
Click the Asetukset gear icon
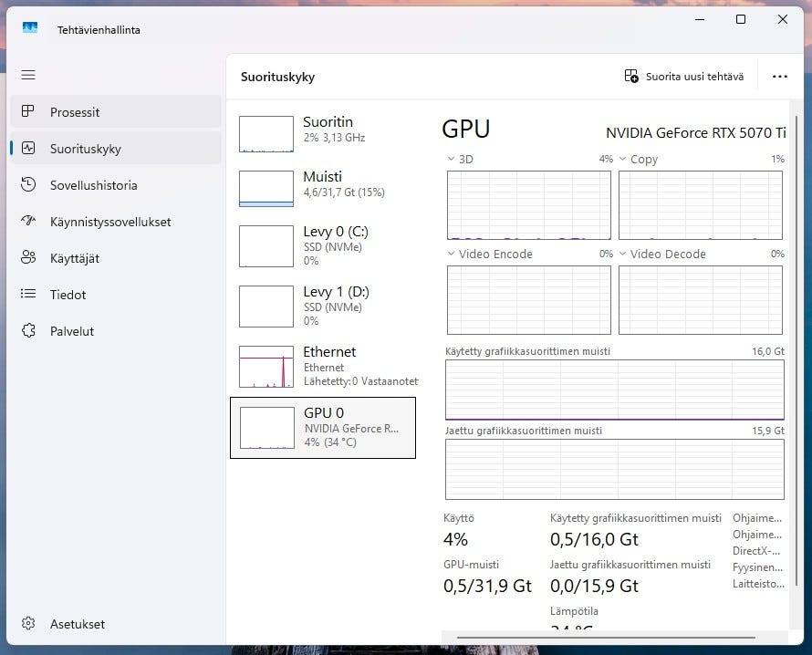(28, 623)
